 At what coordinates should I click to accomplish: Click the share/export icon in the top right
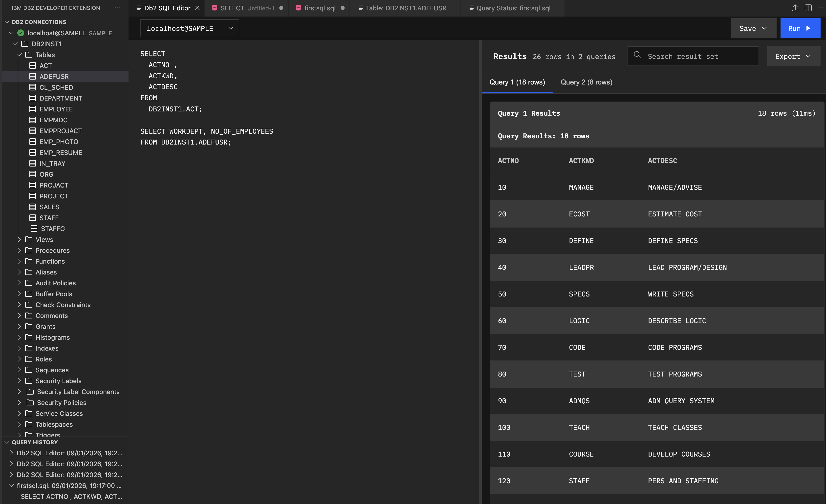795,8
